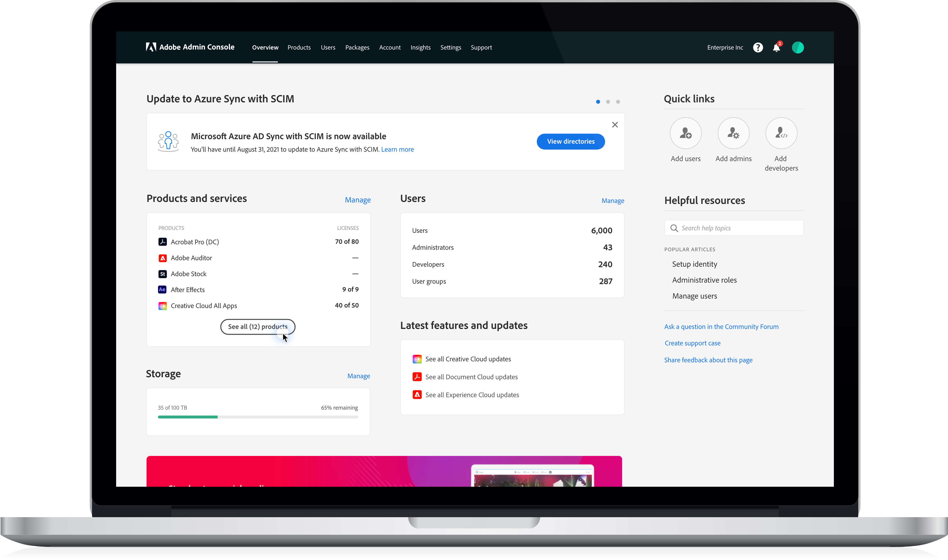Click the people group icon in banner

168,141
